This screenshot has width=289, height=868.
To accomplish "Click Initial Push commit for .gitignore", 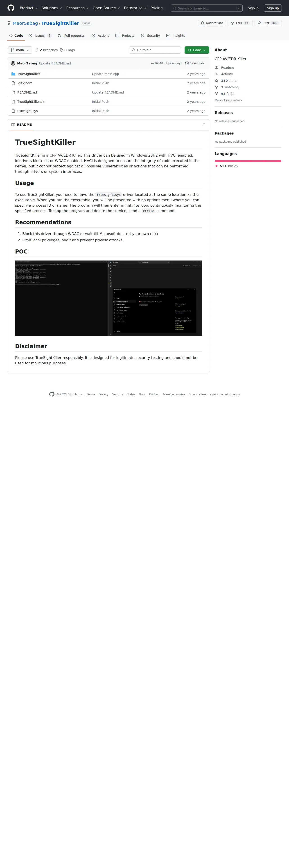I will tap(100, 83).
